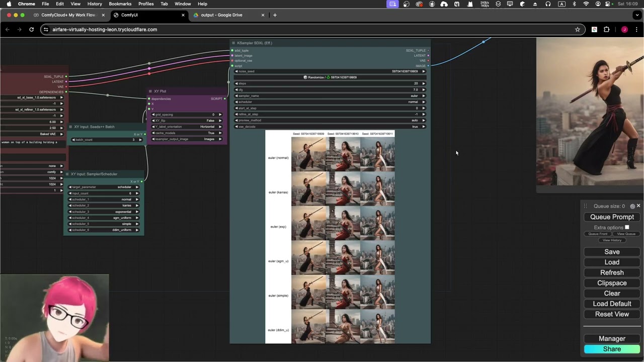Viewport: 644px width, 362px height.
Task: Increase batch_count with the right arrow
Action: [x=140, y=140]
